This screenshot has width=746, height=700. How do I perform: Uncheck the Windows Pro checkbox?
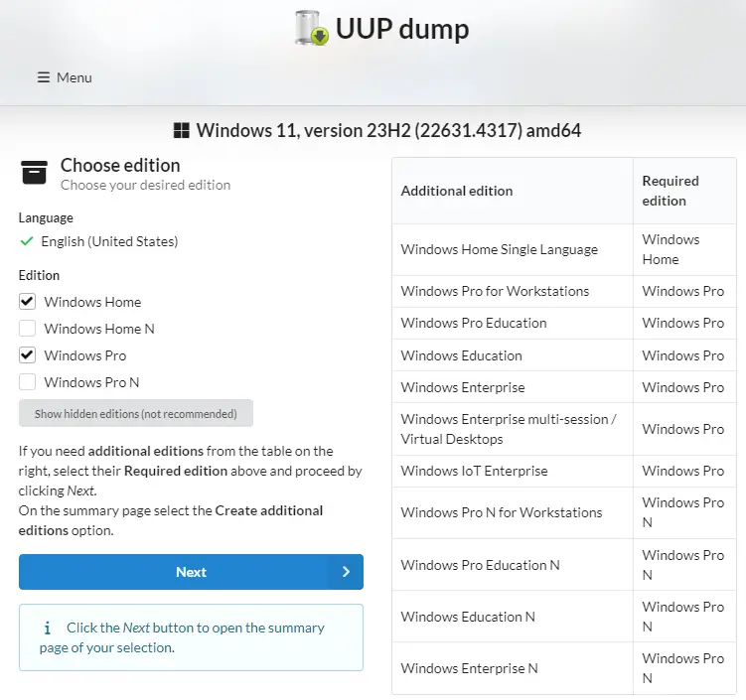click(27, 354)
